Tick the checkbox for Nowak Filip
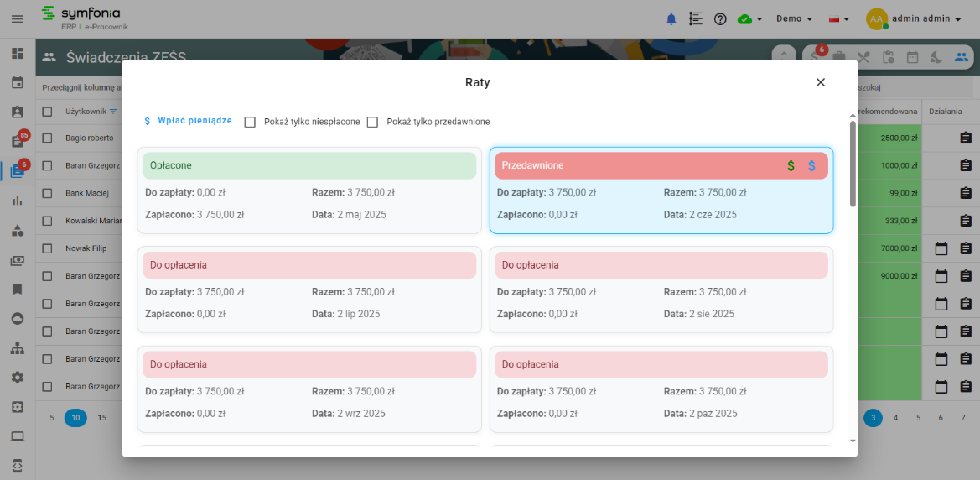Viewport: 980px width, 480px height. [48, 248]
